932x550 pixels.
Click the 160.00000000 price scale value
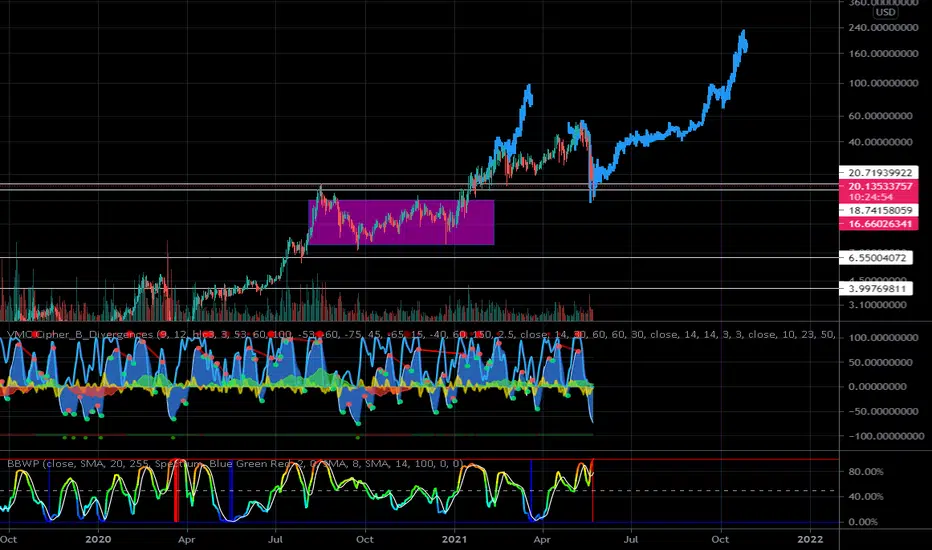(x=883, y=54)
